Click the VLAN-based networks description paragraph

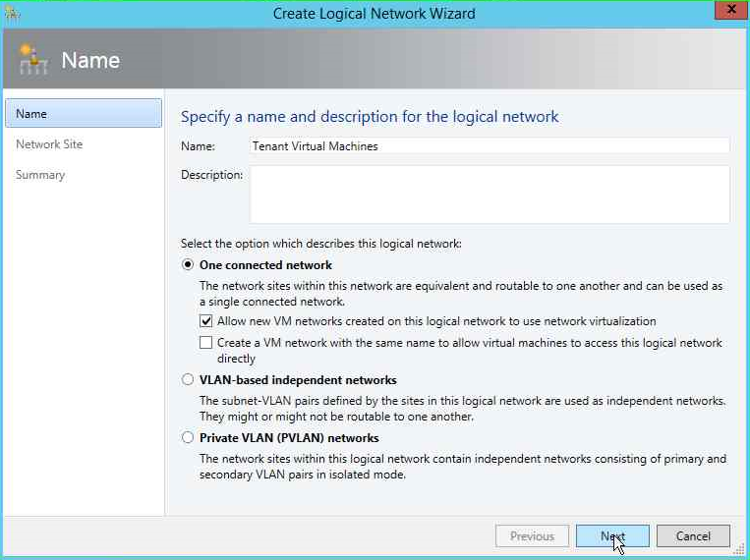pyautogui.click(x=463, y=409)
